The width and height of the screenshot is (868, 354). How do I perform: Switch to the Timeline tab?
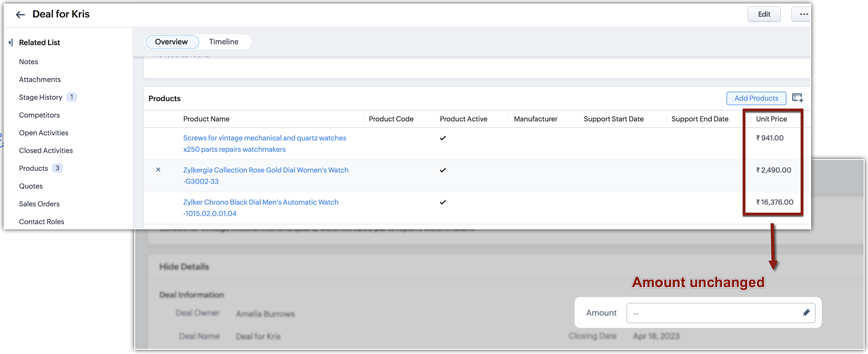click(224, 42)
